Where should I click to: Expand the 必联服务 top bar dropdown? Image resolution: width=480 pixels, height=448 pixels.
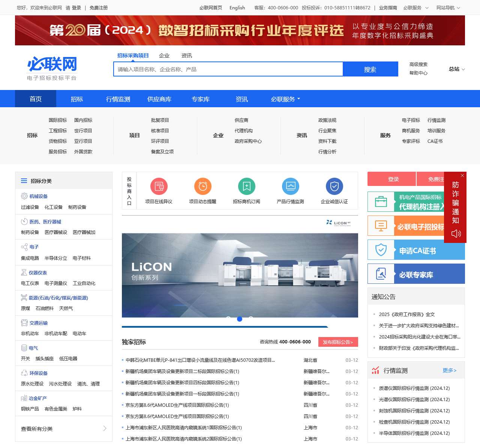[416, 7]
